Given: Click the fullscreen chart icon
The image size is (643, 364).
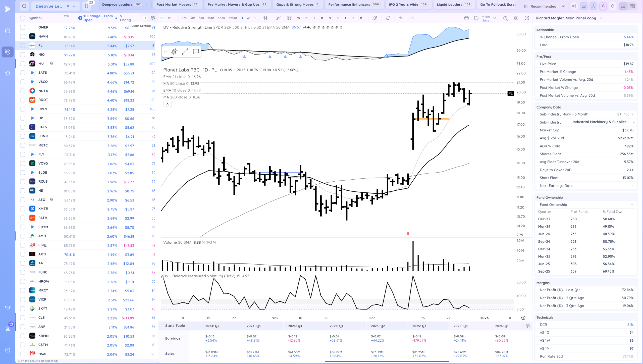Looking at the screenshot, I should (527, 18).
